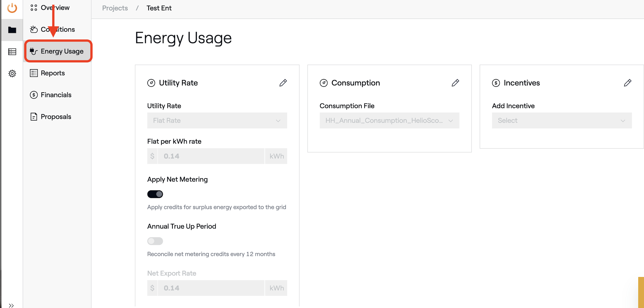The height and width of the screenshot is (308, 644).
Task: Click the Projects breadcrumb link
Action: click(x=115, y=8)
